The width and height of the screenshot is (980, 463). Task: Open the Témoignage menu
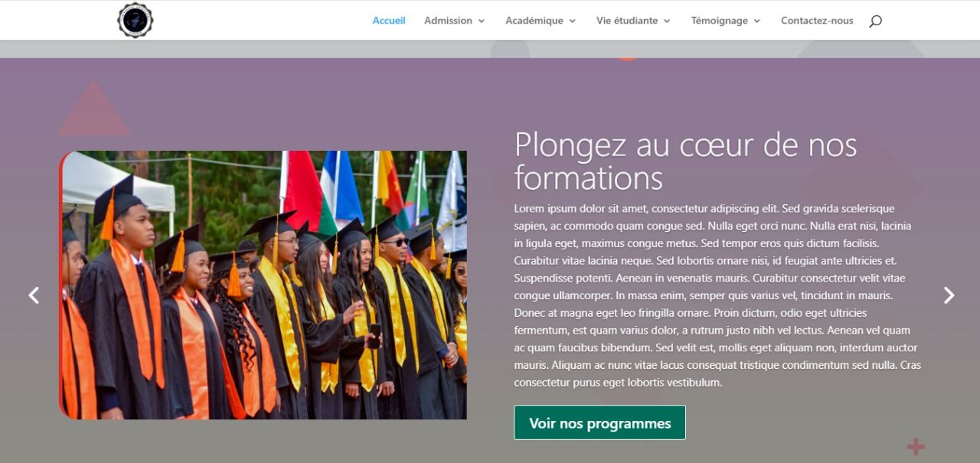point(720,21)
